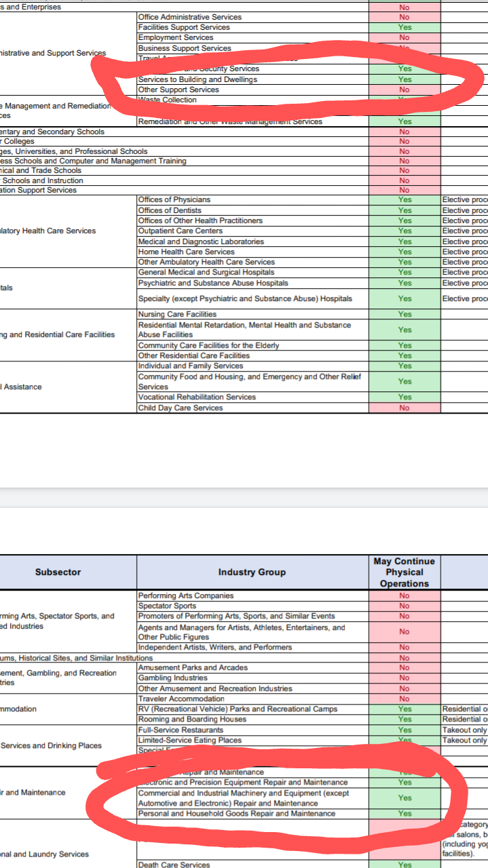The height and width of the screenshot is (868, 488).
Task: Click the Specialty (except Psychiatric) Hospitals cell
Action: pyautogui.click(x=253, y=298)
